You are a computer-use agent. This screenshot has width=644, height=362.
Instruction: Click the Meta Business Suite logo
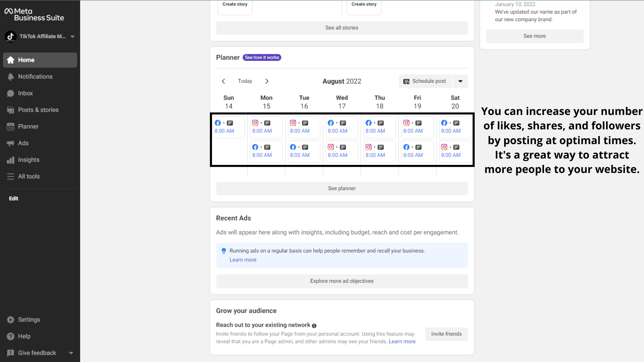[x=34, y=14]
